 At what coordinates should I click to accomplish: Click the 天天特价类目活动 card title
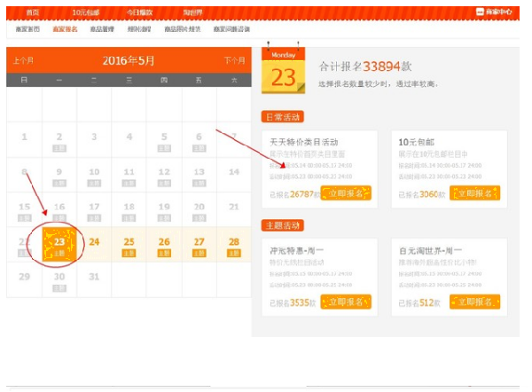coord(303,142)
